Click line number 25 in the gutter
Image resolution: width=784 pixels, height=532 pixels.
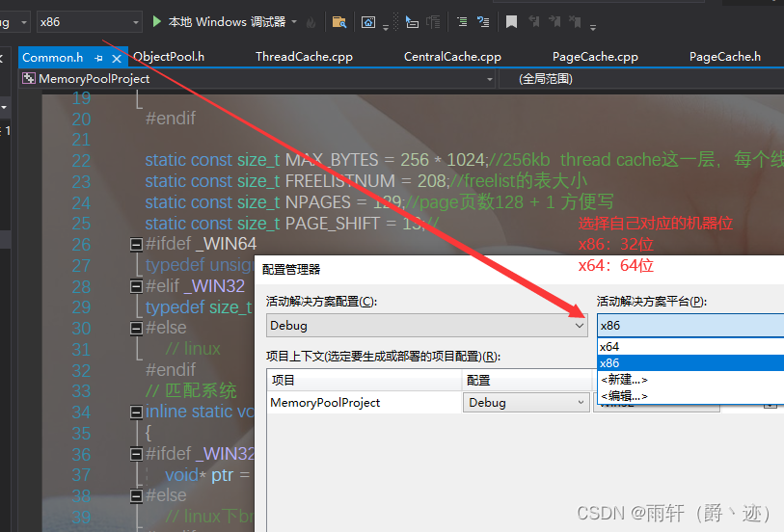pos(81,224)
